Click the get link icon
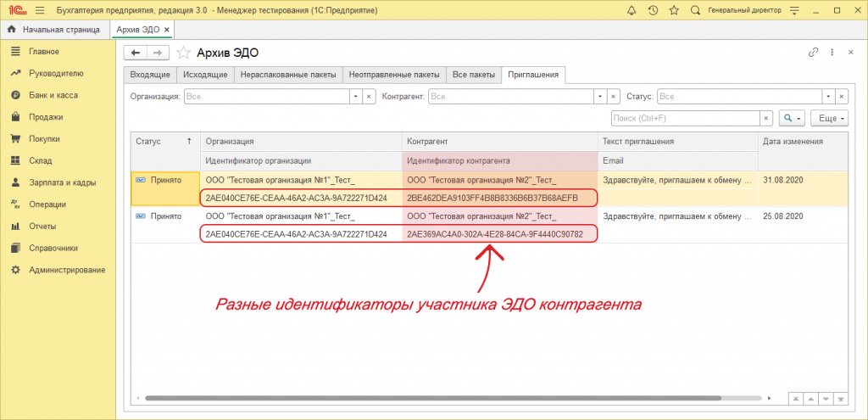868x420 pixels. pos(813,53)
